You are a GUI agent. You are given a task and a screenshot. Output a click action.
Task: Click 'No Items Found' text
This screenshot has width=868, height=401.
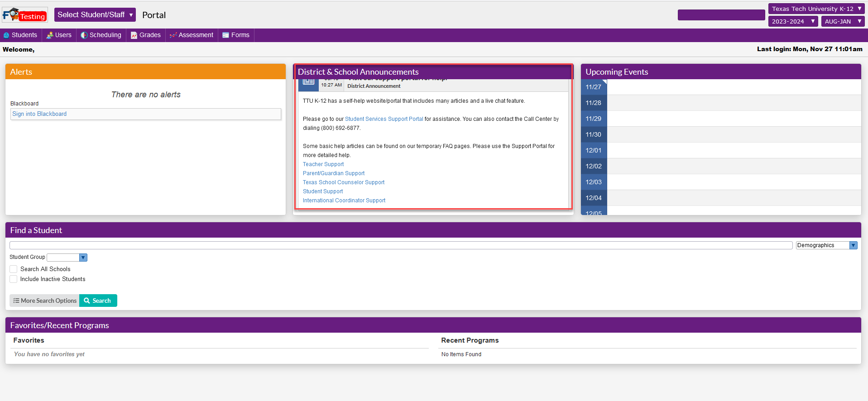461,354
